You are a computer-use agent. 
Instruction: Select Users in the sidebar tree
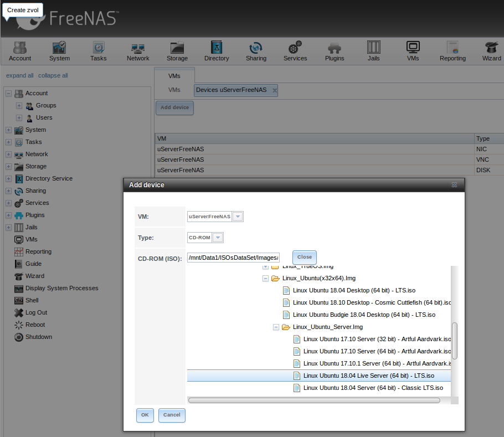tap(44, 117)
